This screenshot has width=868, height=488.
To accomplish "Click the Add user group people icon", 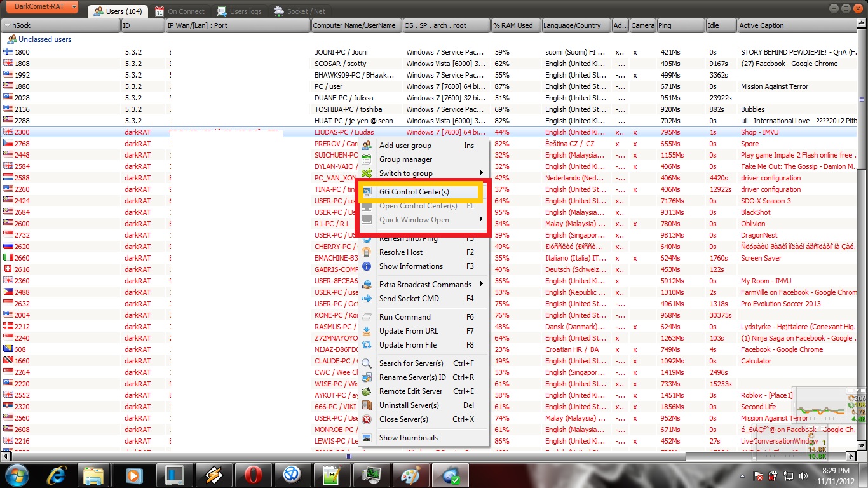I will pyautogui.click(x=367, y=146).
